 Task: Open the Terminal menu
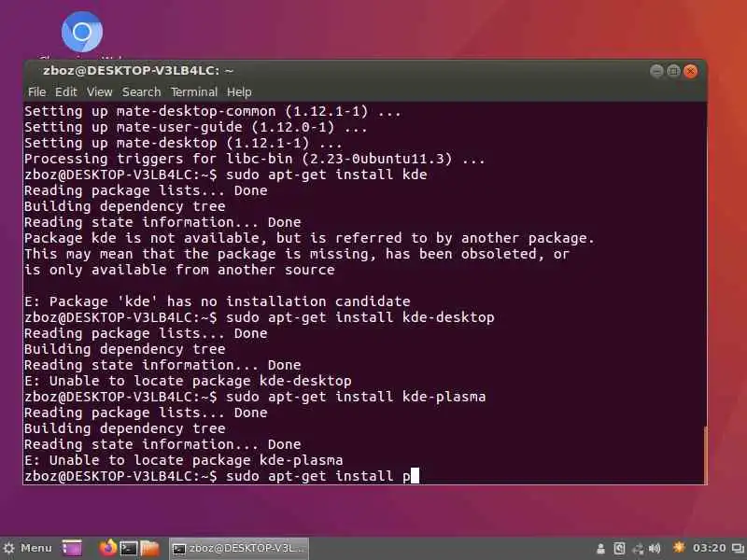point(194,91)
